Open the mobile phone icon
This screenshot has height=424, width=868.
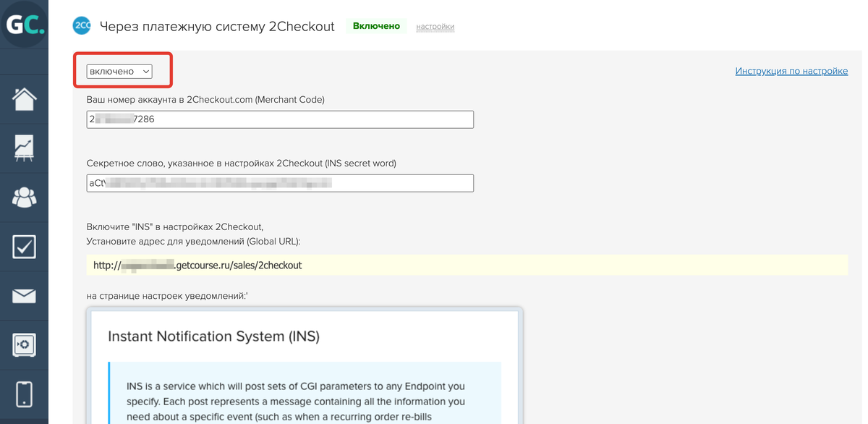pos(24,394)
